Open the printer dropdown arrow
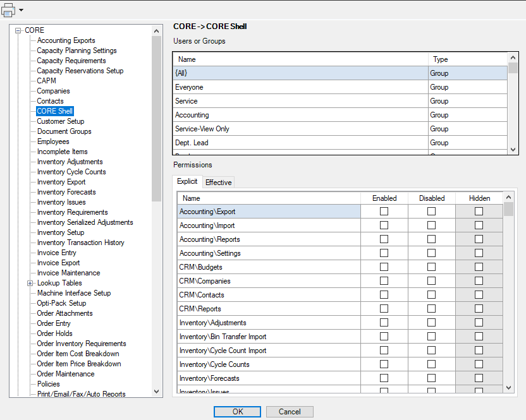Viewport: 526px width, 420px height. coord(21,10)
